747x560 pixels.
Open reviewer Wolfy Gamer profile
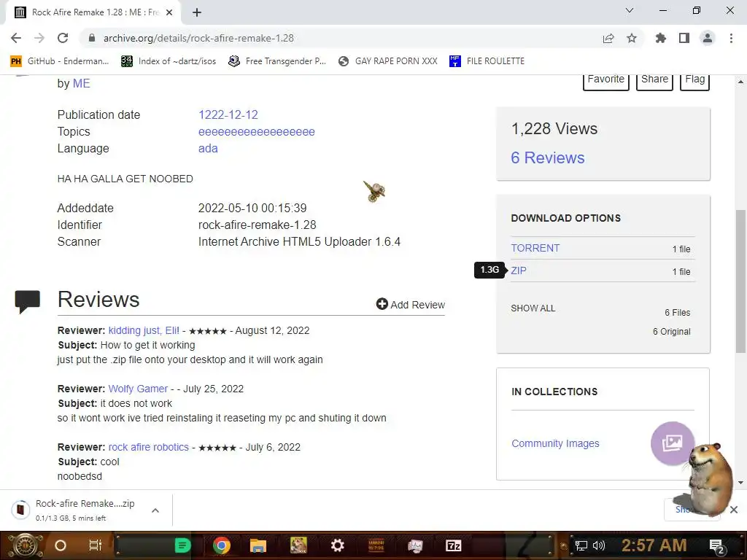(x=138, y=389)
